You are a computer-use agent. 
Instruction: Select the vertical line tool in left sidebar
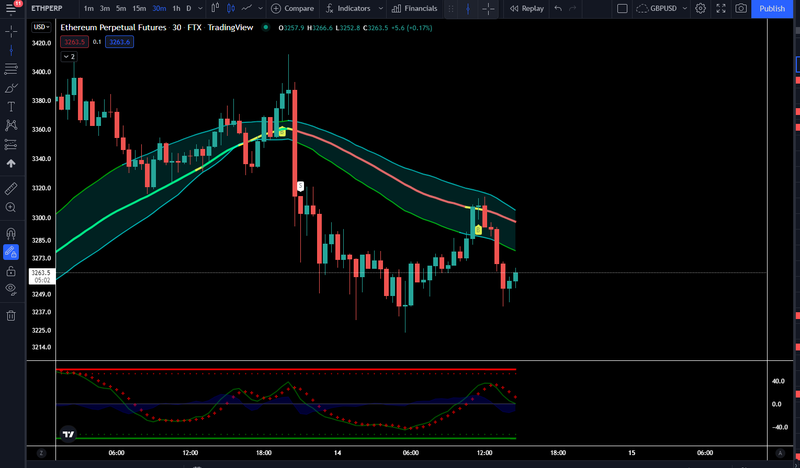[11, 50]
